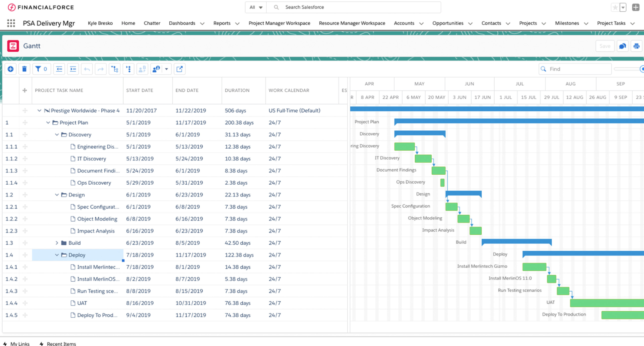This screenshot has width=644, height=346.
Task: Click the drag handle on IT Discovery row
Action: 25,159
